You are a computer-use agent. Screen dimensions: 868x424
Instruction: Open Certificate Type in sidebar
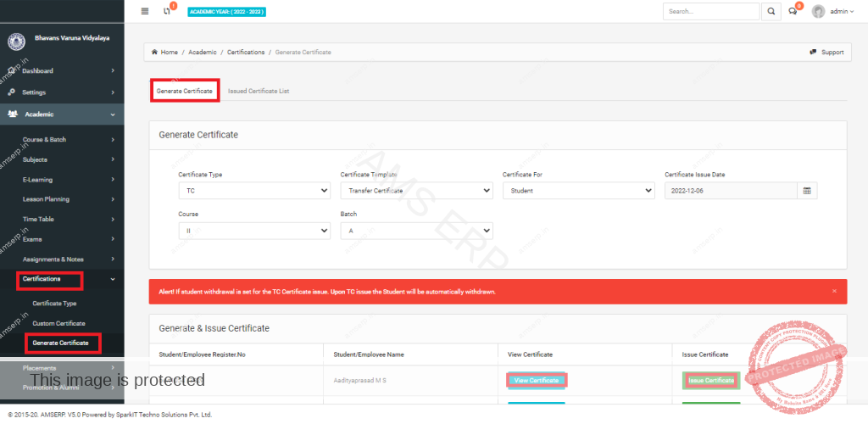coord(54,304)
